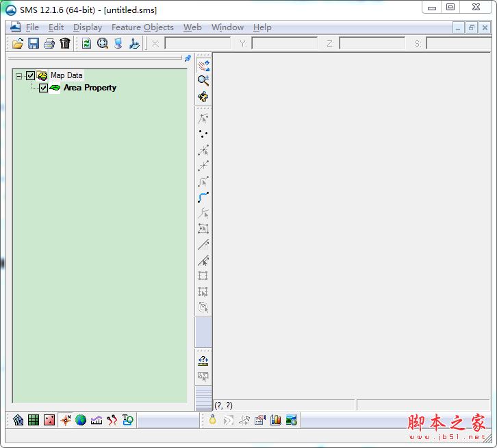Screen dimensions: 497x448
Task: Click the Z coordinate input field
Action: click(x=372, y=43)
